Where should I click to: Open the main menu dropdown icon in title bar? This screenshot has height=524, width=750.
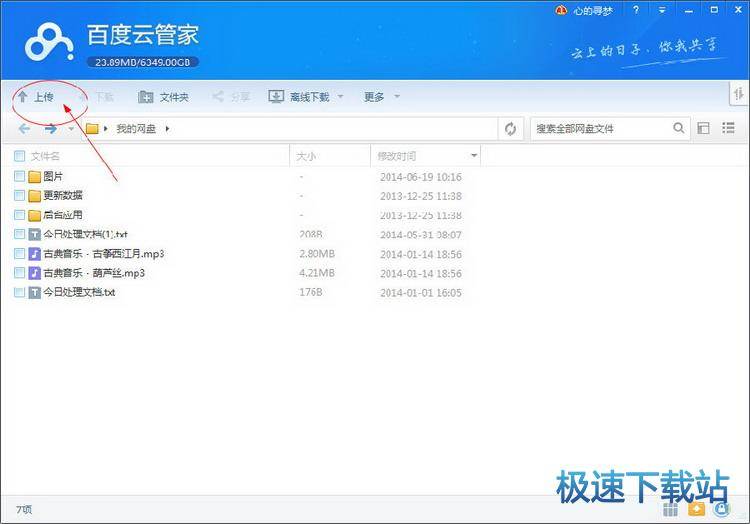coord(662,10)
